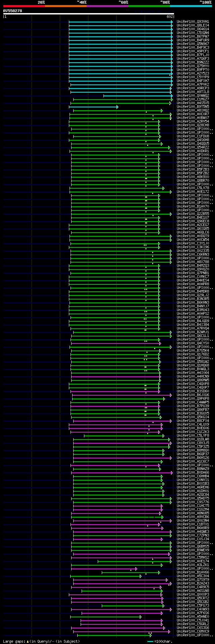
Task: Select the UniRef100_Q28CH8 label
Action: pyautogui.click(x=193, y=125)
